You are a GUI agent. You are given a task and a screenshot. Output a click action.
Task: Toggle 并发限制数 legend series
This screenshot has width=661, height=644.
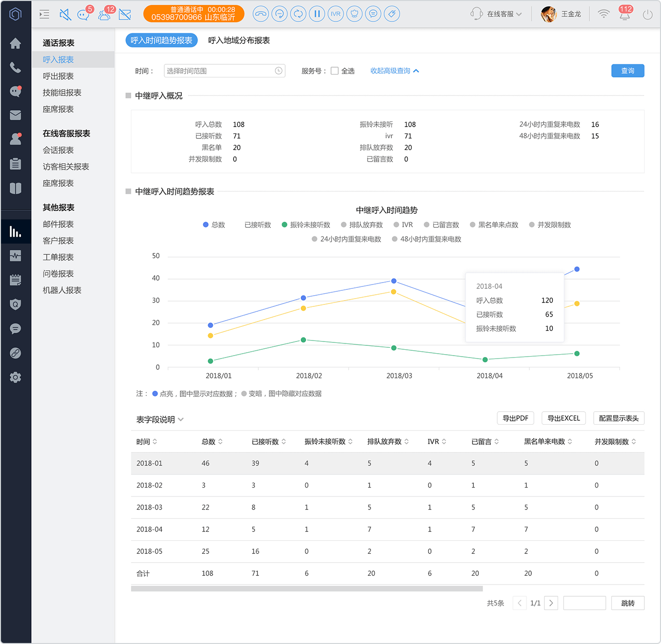[550, 225]
